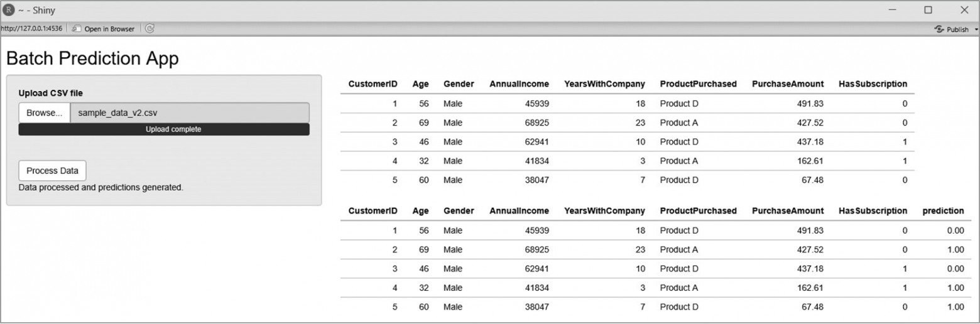This screenshot has width=980, height=324.
Task: Click the Process Data button
Action: (52, 171)
